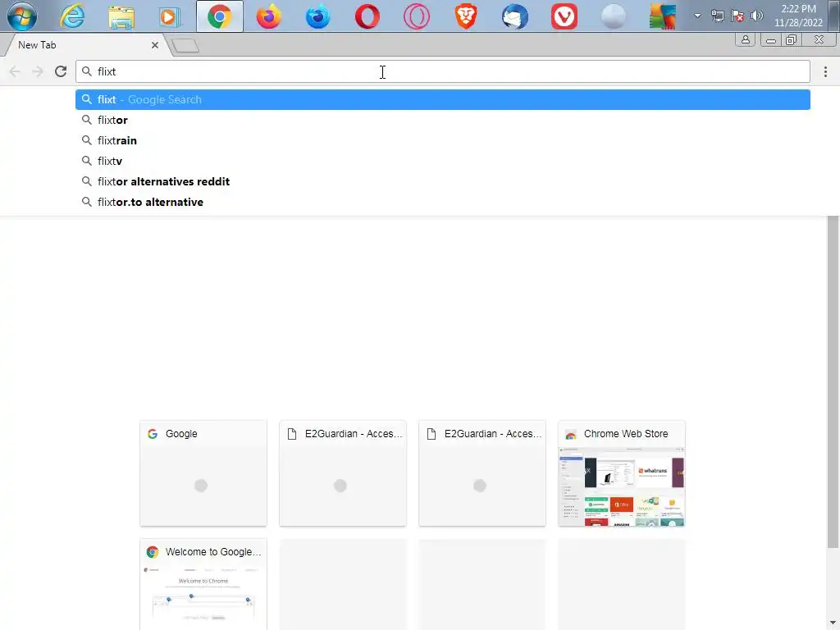Select the Chrome taskbar icon
840x630 pixels.
pos(220,16)
